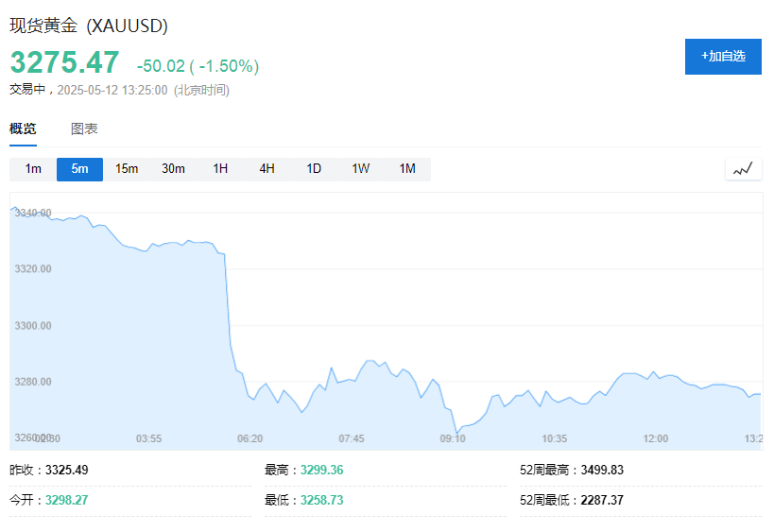
Task: Click the +加自选 add to watchlist button
Action: (723, 57)
